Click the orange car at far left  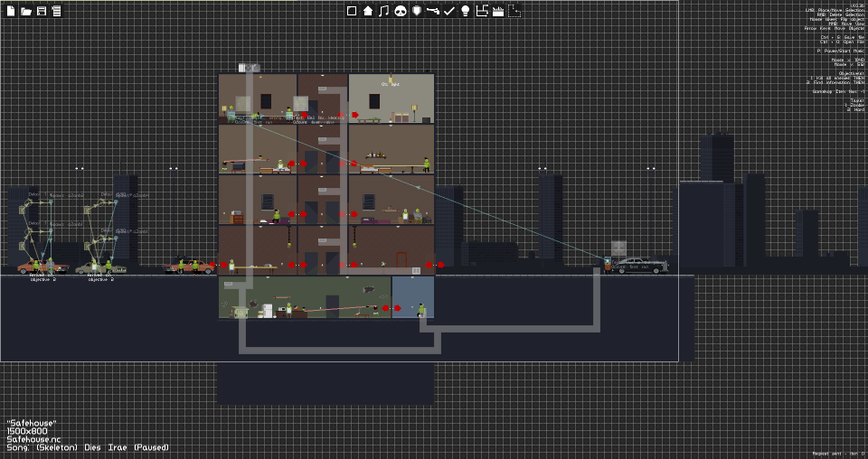[x=42, y=267]
